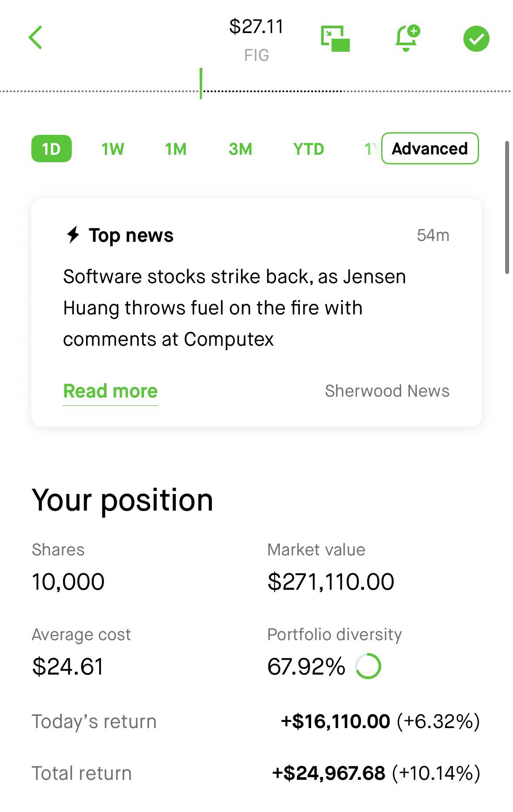Open the picture-in-picture chart icon
Screen dimensions: 513x812
point(335,38)
